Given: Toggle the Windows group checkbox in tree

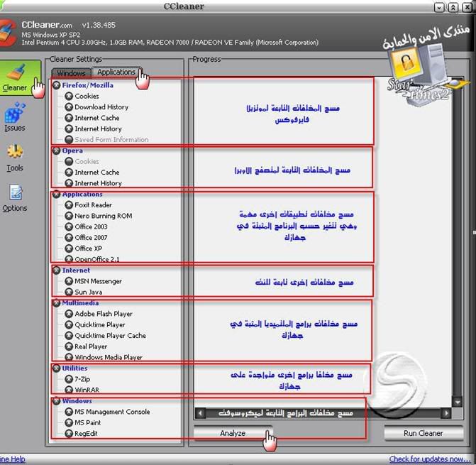Looking at the screenshot, I should [56, 401].
